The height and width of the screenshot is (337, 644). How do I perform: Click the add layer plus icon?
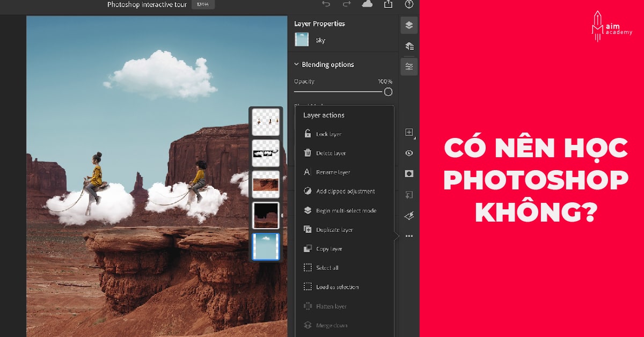click(x=409, y=133)
